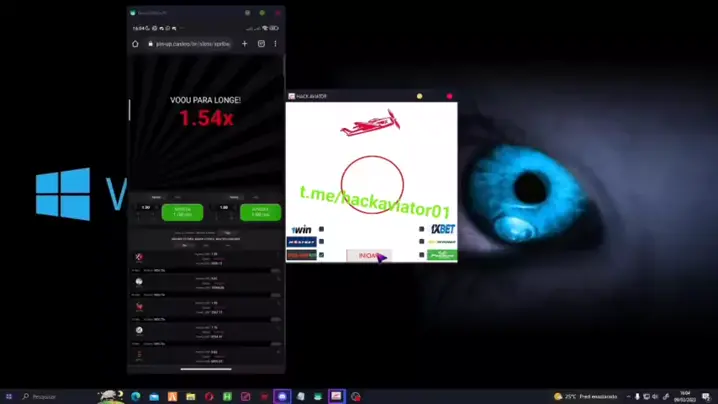Open a new tab with plus icon
This screenshot has height=404, width=718.
pyautogui.click(x=245, y=44)
